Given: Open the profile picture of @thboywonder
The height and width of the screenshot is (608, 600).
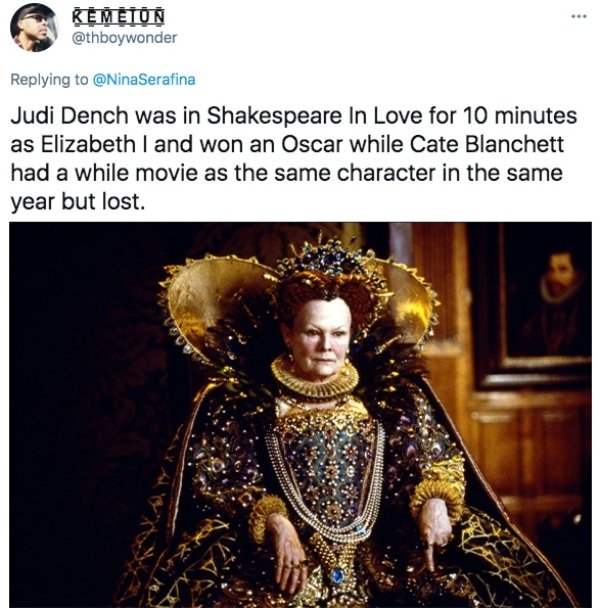Looking at the screenshot, I should [34, 28].
